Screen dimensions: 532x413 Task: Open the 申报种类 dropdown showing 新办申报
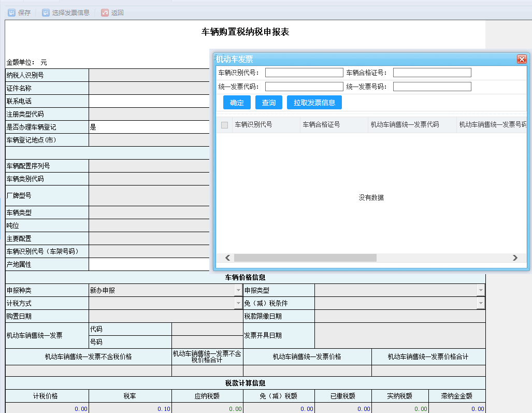(x=237, y=290)
